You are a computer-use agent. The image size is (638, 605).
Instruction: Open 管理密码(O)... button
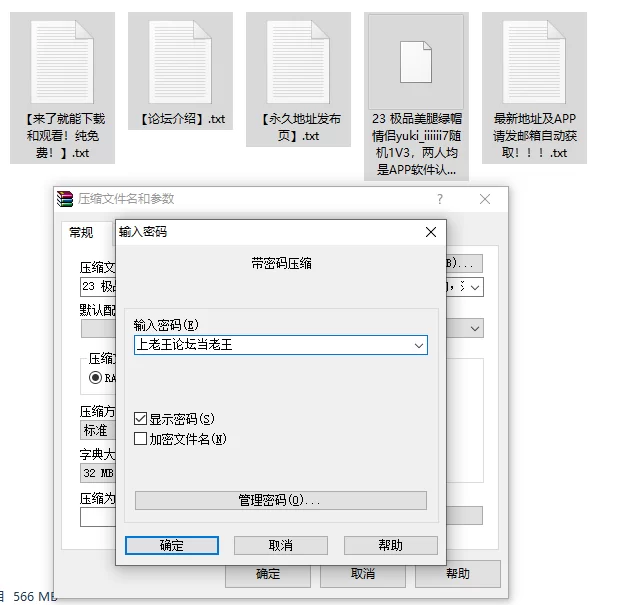coord(281,500)
